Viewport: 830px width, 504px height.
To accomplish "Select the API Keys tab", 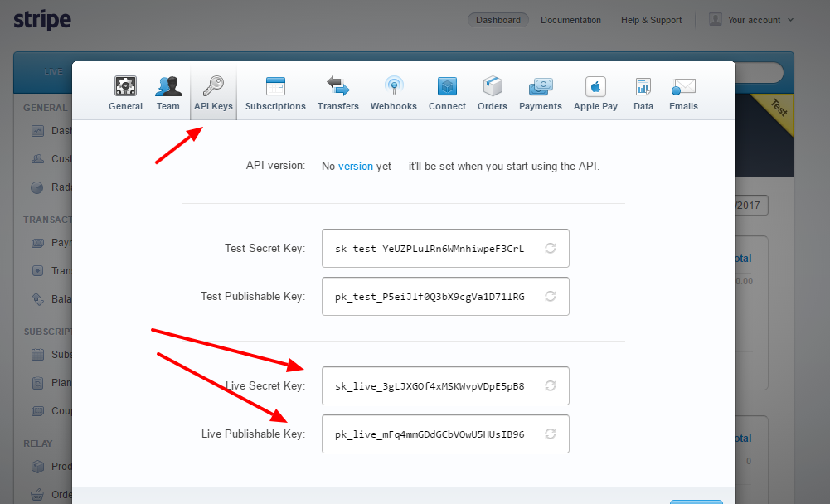I will pyautogui.click(x=213, y=93).
